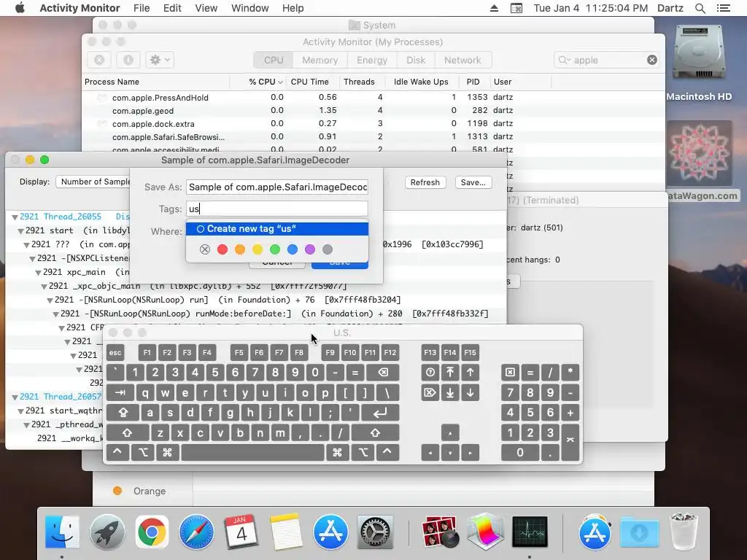Click the Inspect process info button
The width and height of the screenshot is (747, 560).
(128, 60)
